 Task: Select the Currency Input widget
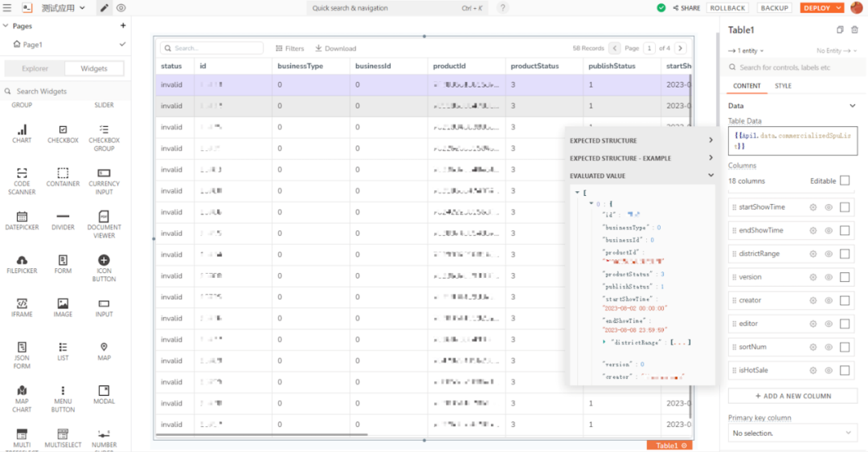click(x=104, y=181)
